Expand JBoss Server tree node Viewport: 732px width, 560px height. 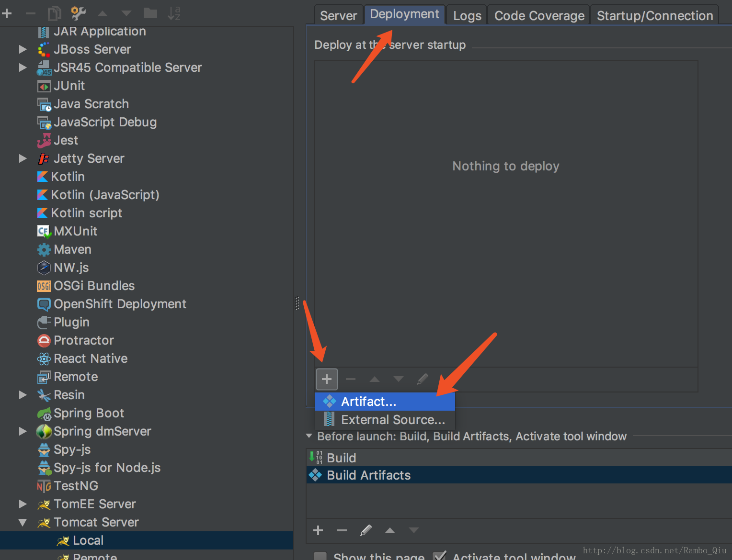[x=23, y=49]
